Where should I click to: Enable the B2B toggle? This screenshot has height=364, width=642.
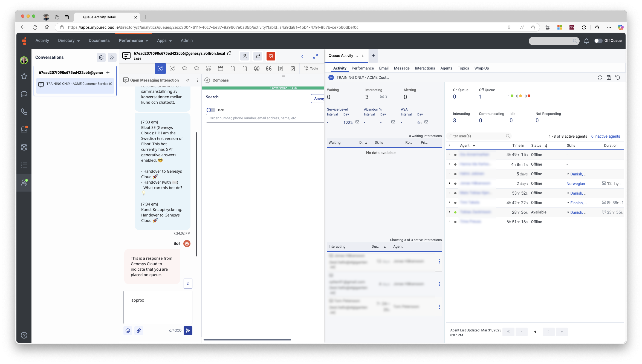click(x=210, y=110)
